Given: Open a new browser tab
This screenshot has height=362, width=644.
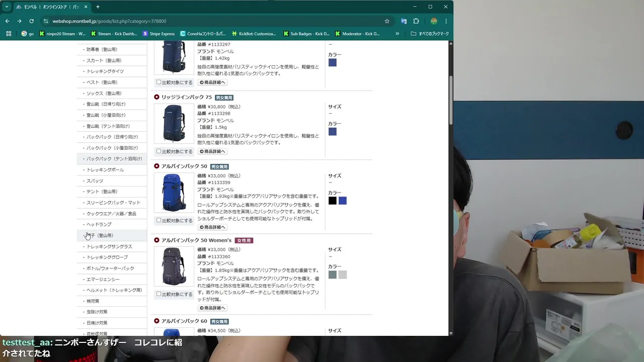Looking at the screenshot, I should coord(98,7).
